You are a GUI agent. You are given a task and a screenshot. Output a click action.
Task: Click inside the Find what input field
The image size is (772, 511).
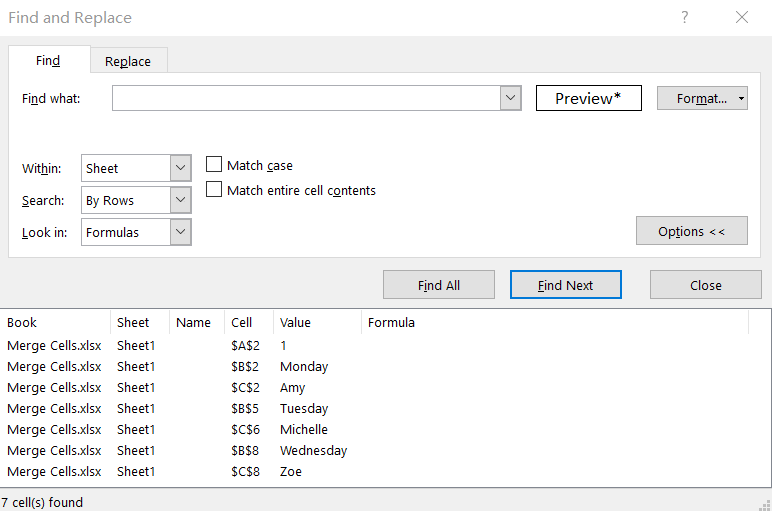pos(306,98)
